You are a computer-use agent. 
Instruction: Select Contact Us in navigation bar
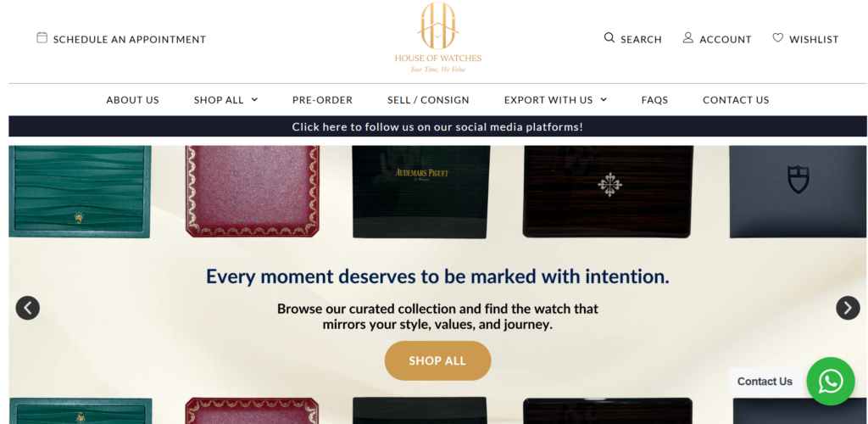[736, 100]
